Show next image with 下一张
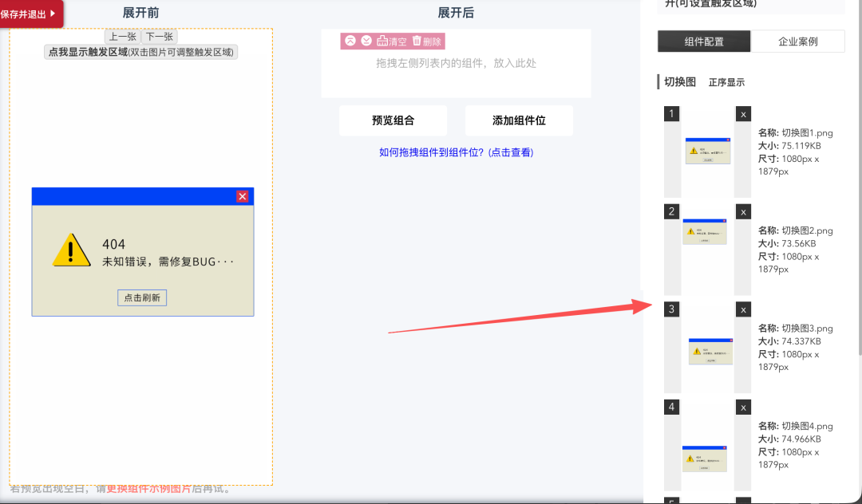The height and width of the screenshot is (504, 862). click(160, 37)
